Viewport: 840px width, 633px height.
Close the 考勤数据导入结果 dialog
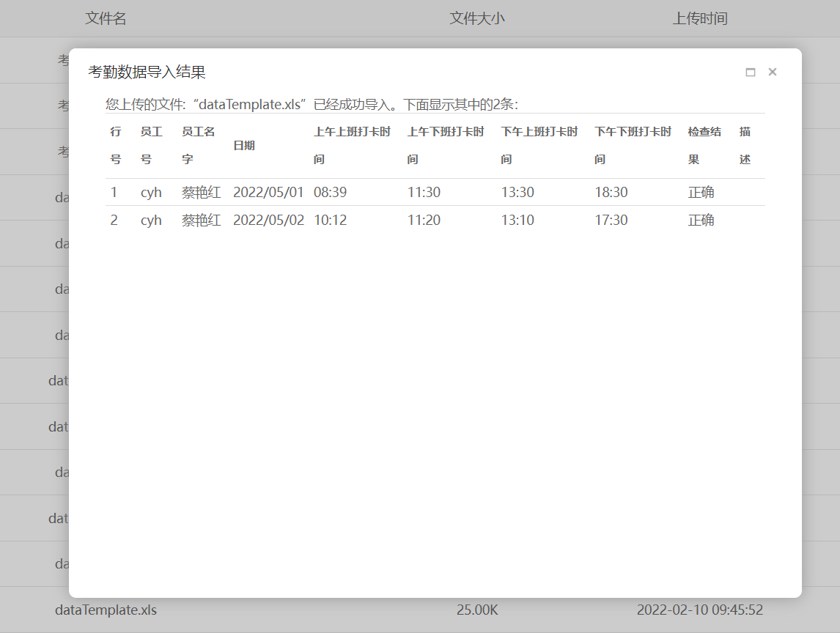click(x=773, y=72)
